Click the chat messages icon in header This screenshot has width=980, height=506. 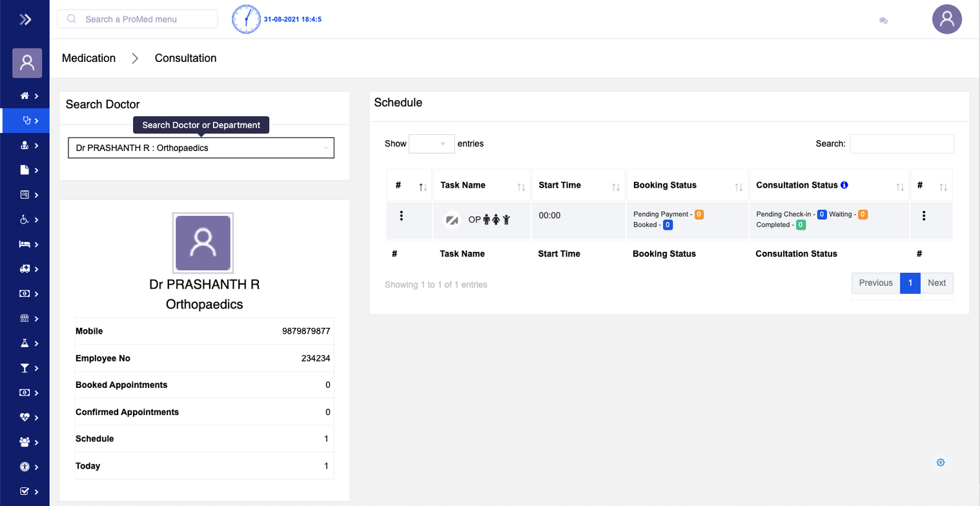tap(883, 21)
